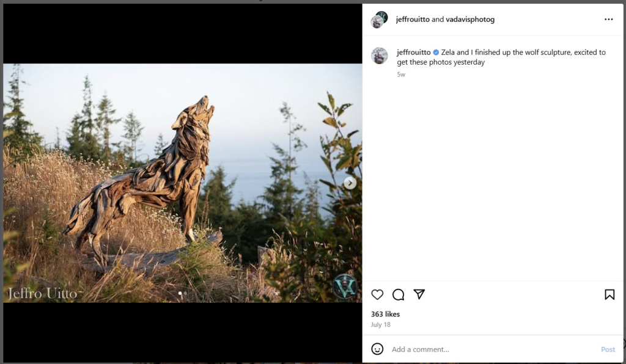Submit a comment with the Post button
The width and height of the screenshot is (626, 364).
(x=608, y=349)
